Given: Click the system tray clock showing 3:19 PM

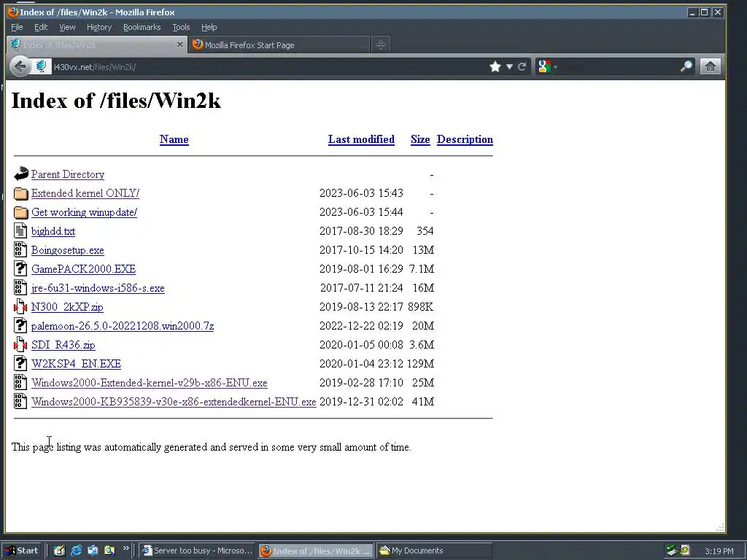Looking at the screenshot, I should click(x=719, y=551).
